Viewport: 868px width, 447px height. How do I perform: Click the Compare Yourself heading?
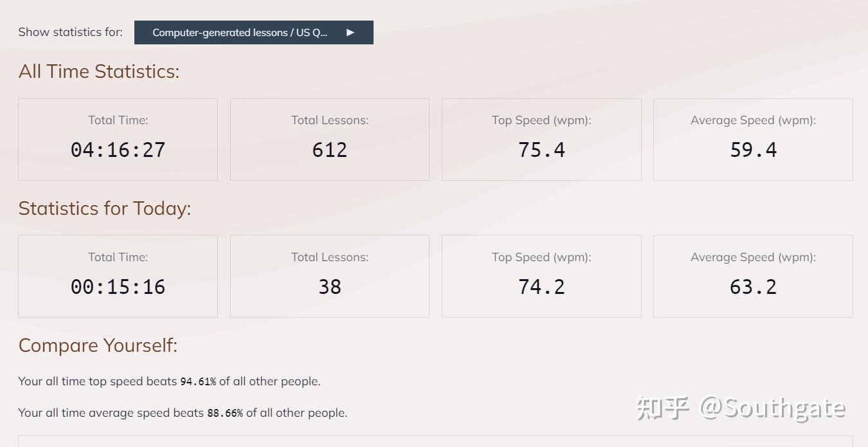point(98,345)
